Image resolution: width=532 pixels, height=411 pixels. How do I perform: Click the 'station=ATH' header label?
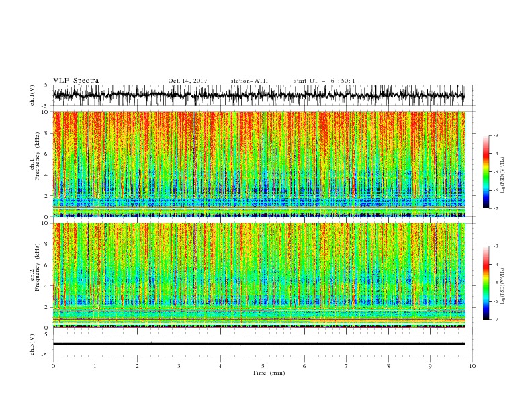[249, 81]
